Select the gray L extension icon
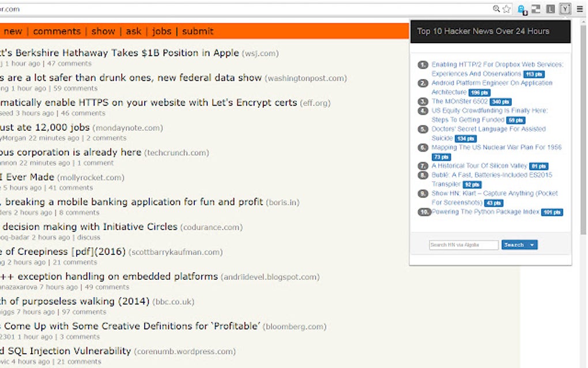The image size is (588, 368). 550,9
